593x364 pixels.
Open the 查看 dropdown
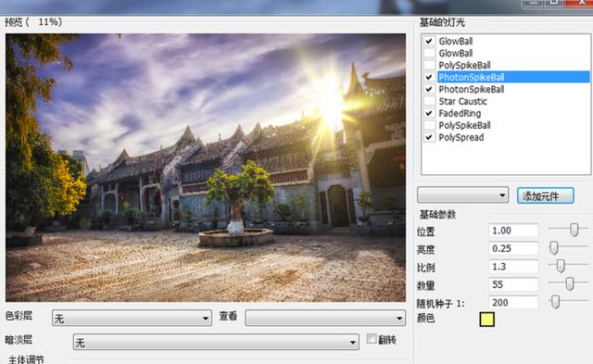[325, 318]
